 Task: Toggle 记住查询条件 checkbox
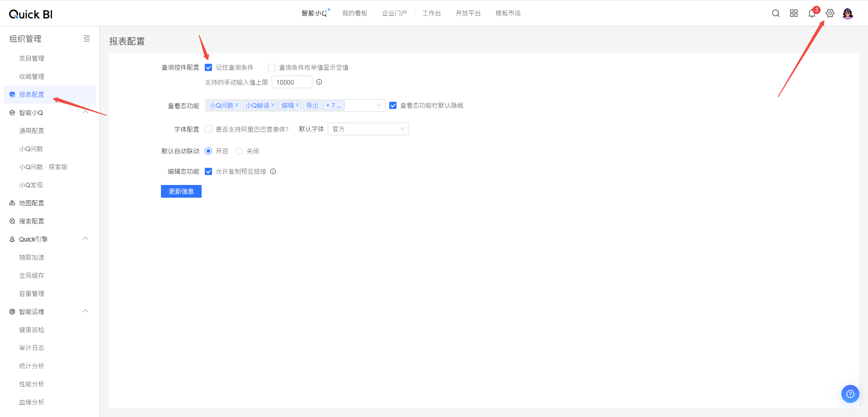coord(208,67)
